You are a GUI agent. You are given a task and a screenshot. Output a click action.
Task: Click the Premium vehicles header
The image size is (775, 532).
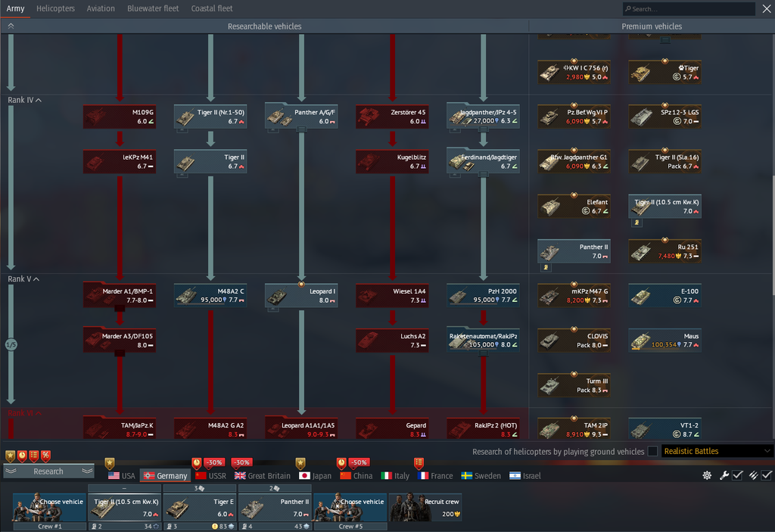coord(652,26)
